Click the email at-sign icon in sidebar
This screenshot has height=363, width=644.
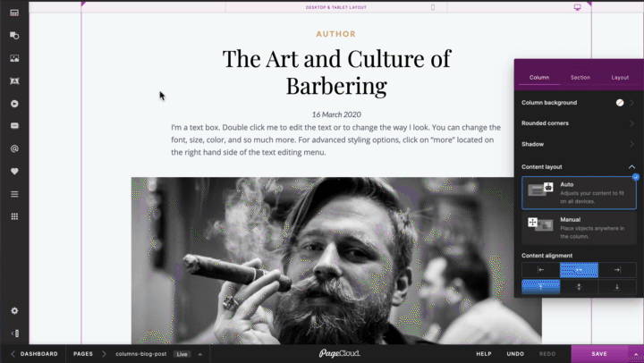(x=14, y=148)
